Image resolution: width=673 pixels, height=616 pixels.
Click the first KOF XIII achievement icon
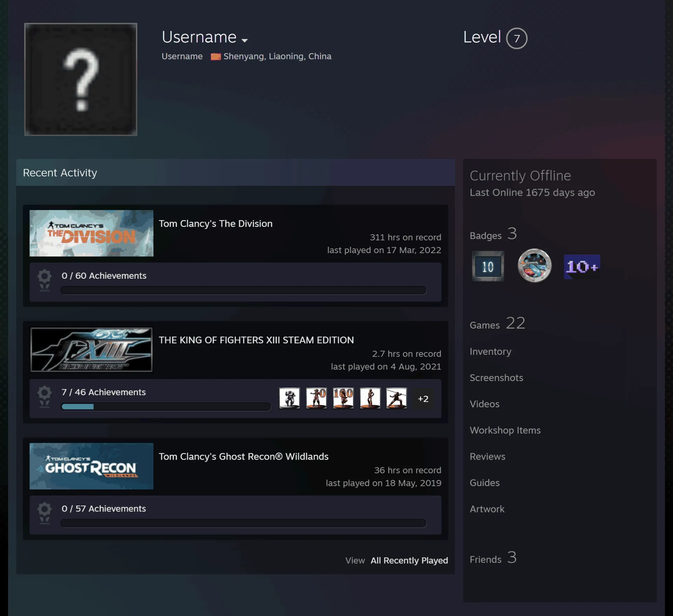[x=290, y=398]
